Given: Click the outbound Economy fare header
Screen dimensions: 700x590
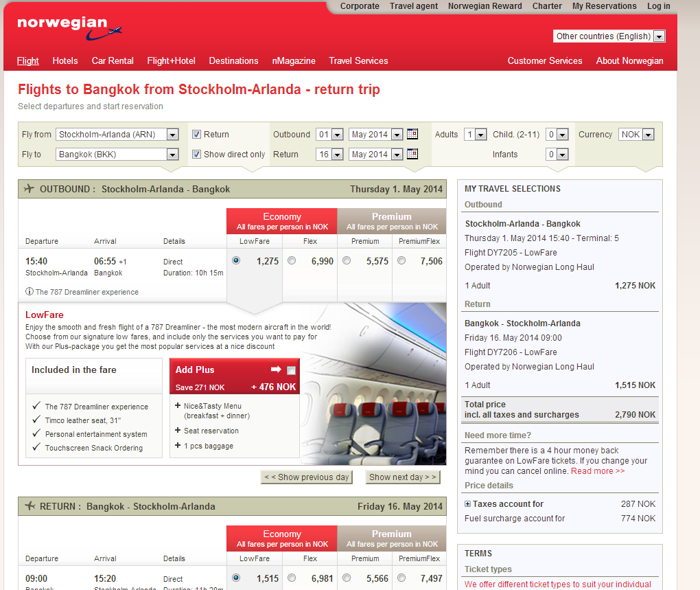Looking at the screenshot, I should pyautogui.click(x=282, y=221).
